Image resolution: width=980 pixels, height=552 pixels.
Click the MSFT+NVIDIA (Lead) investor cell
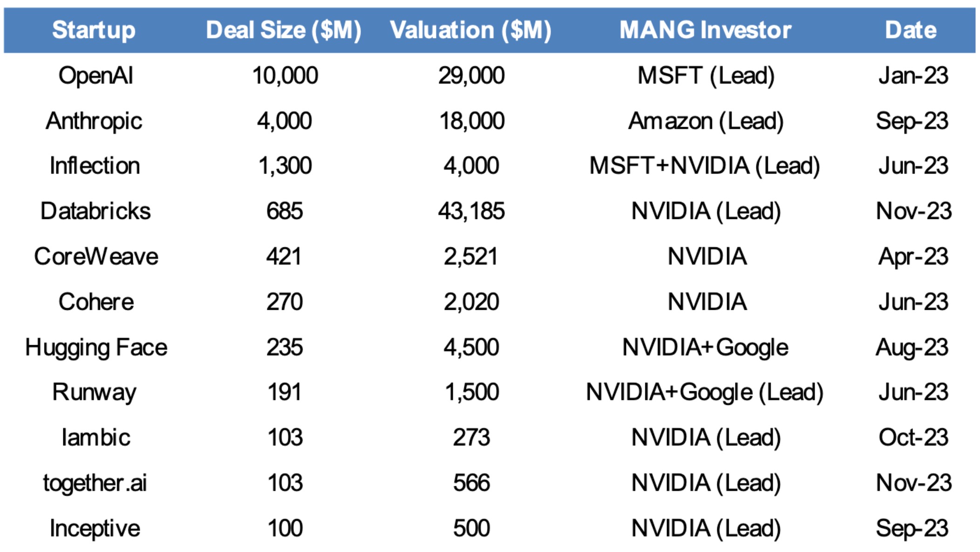coord(705,166)
